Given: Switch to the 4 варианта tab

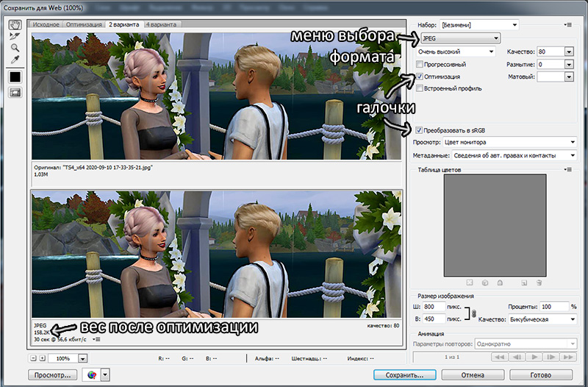Looking at the screenshot, I should (x=161, y=24).
